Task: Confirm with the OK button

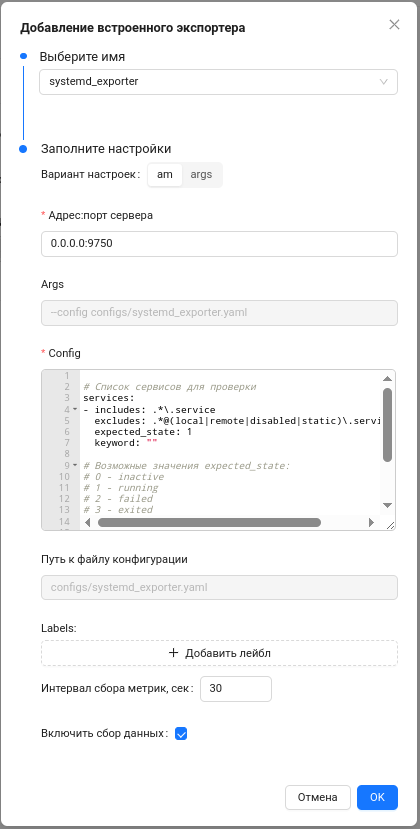Action: pyautogui.click(x=377, y=797)
